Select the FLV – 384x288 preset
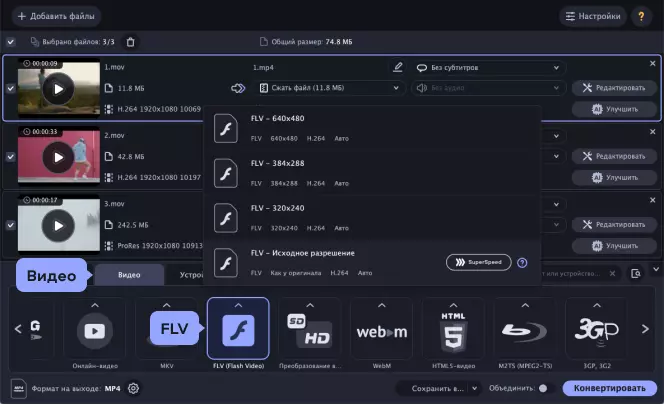Image resolution: width=664 pixels, height=405 pixels. 372,173
